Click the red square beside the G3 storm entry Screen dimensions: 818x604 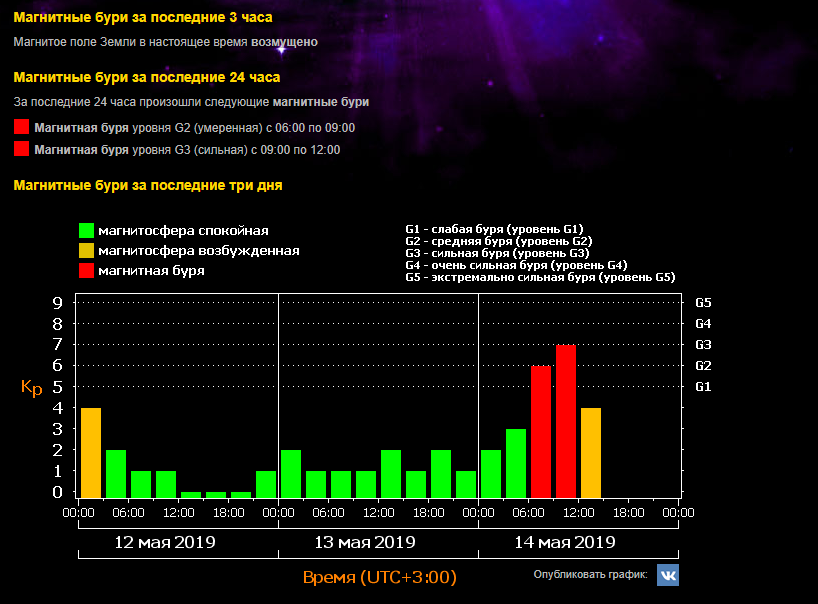[22, 150]
